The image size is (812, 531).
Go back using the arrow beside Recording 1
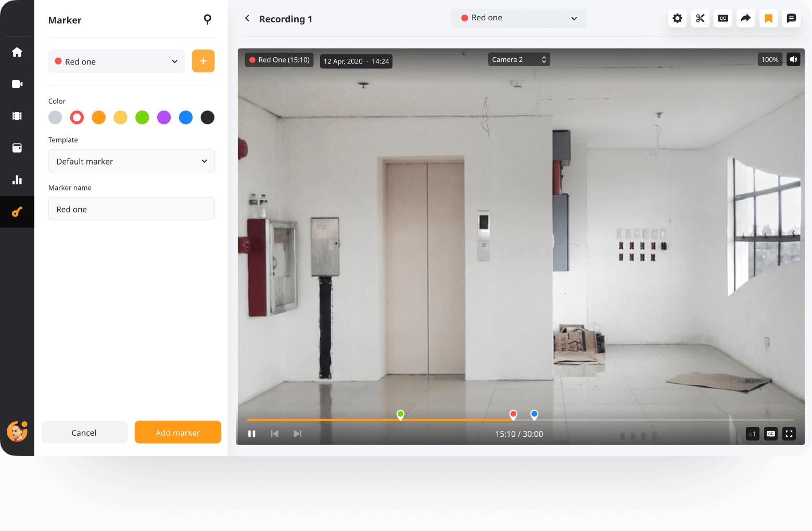[247, 18]
